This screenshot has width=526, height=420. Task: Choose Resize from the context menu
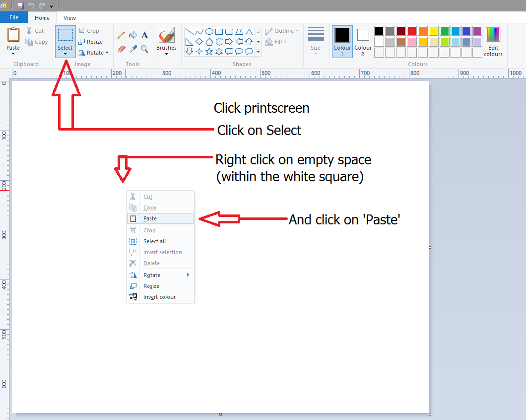pos(160,286)
